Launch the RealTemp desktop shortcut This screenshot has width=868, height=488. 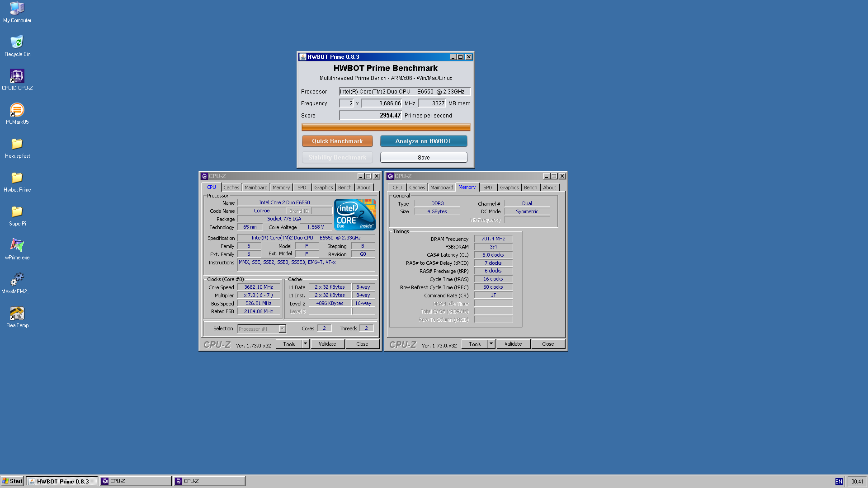[17, 317]
